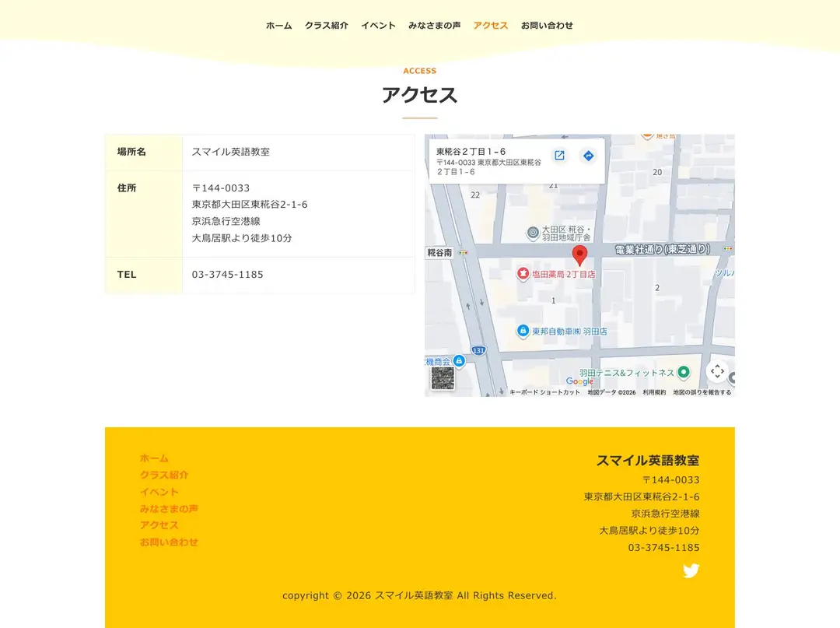Select the 電業社通り(東芝通り) road label
This screenshot has height=628, width=840.
point(663,250)
